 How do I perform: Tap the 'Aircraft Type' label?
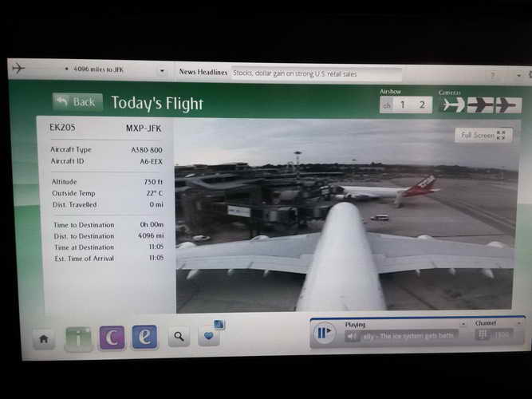(x=71, y=149)
